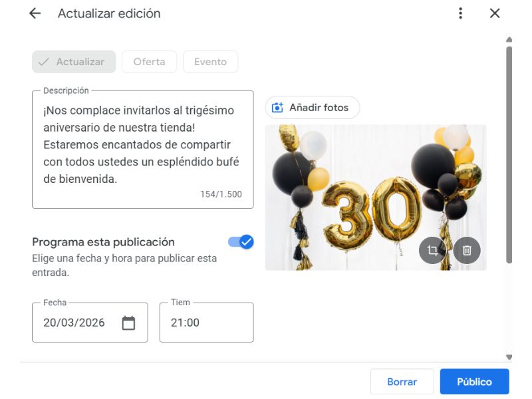Close the Actualizar edición dialog
The image size is (532, 399).
point(495,13)
